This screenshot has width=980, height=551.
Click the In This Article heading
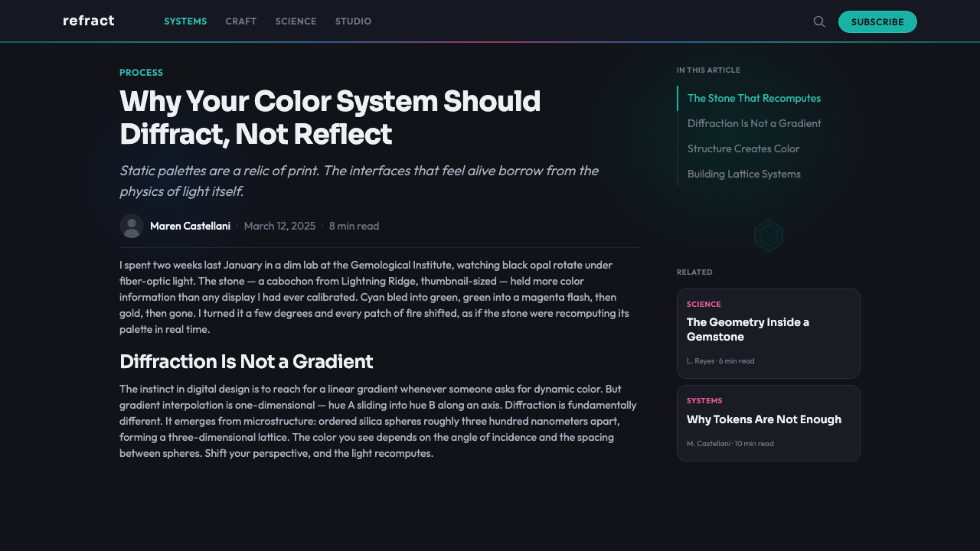[x=708, y=70]
